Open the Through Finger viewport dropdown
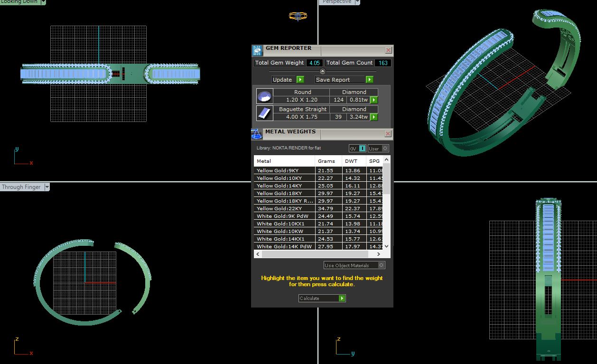The height and width of the screenshot is (364, 597). coord(47,187)
